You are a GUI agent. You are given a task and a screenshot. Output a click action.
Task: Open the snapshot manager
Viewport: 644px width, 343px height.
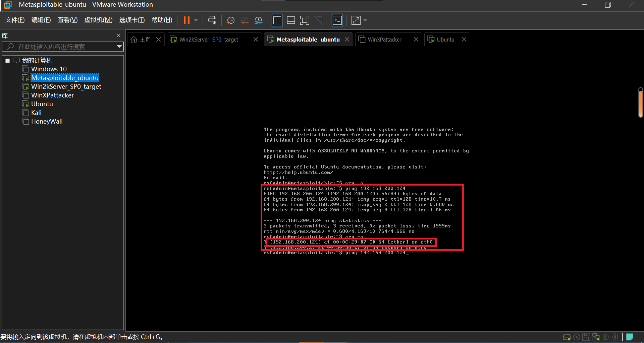pos(259,20)
